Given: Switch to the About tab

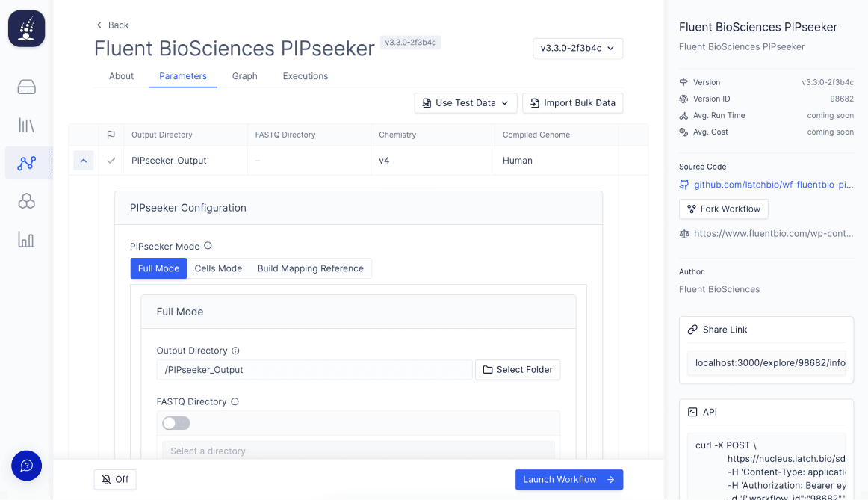Looking at the screenshot, I should 121,76.
